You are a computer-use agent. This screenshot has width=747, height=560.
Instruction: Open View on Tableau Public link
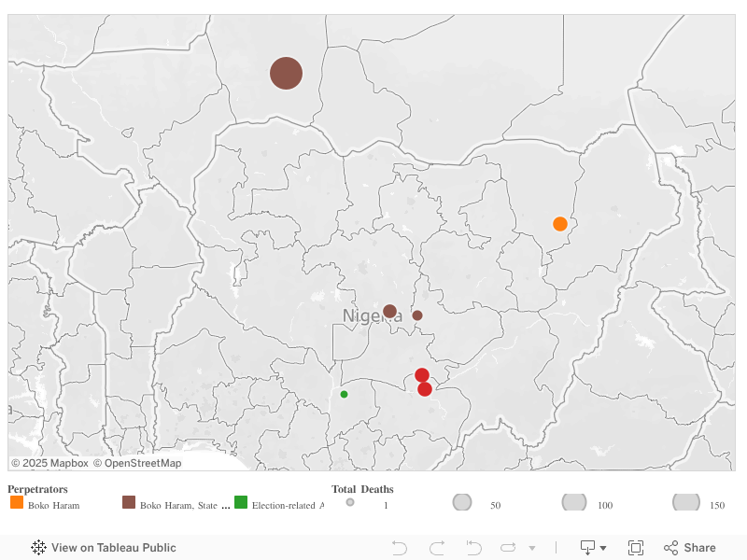point(104,548)
